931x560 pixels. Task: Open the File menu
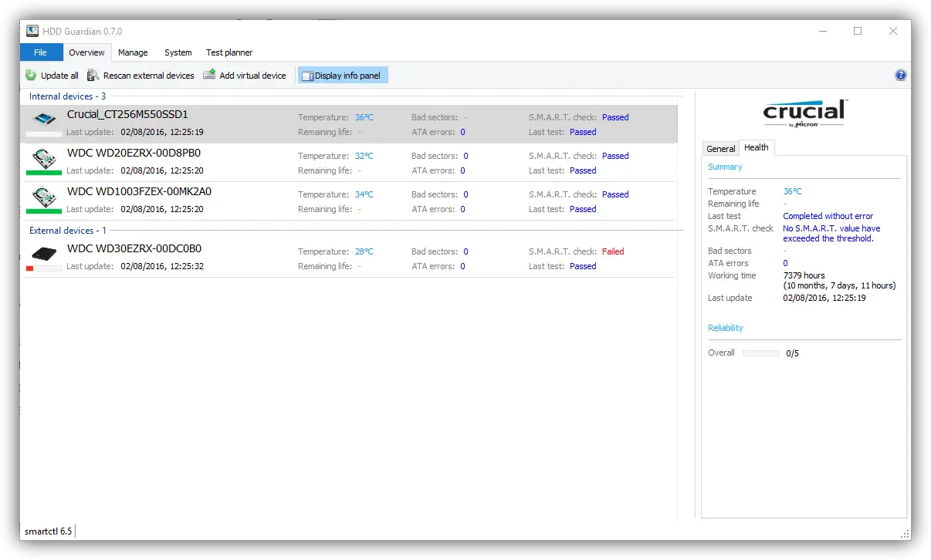40,52
